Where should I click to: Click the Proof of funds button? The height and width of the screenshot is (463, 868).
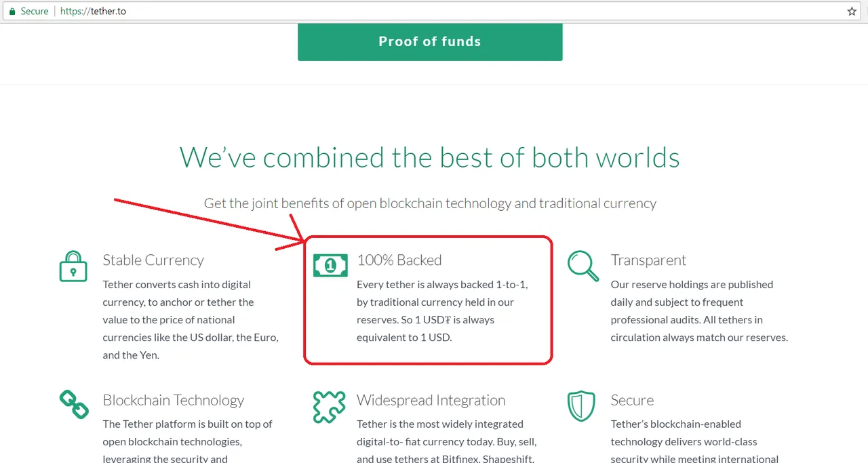point(430,41)
